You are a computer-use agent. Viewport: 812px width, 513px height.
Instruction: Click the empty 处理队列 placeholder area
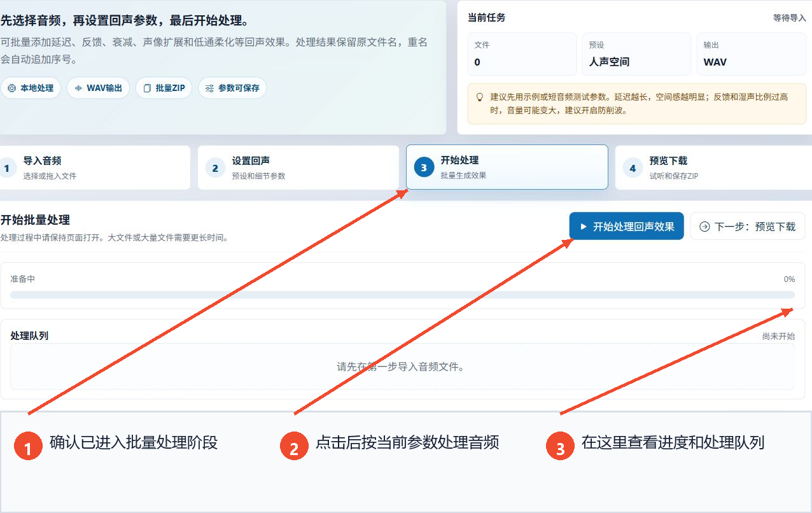[402, 367]
